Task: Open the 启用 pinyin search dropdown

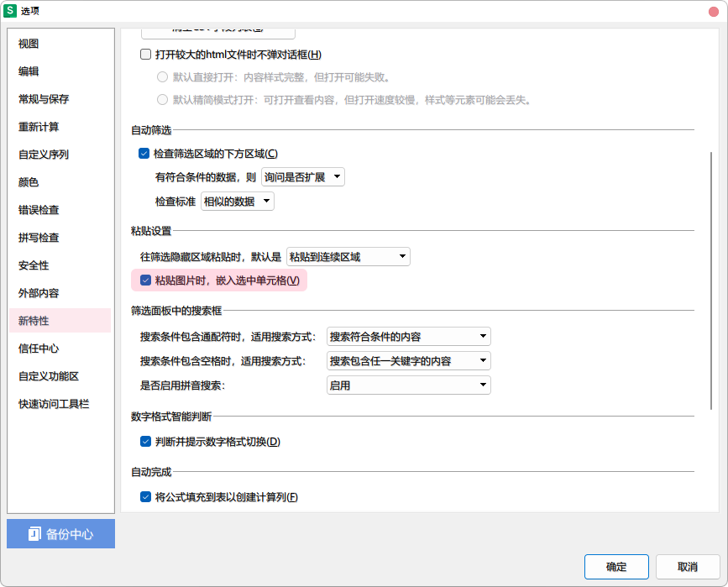Action: click(x=408, y=385)
